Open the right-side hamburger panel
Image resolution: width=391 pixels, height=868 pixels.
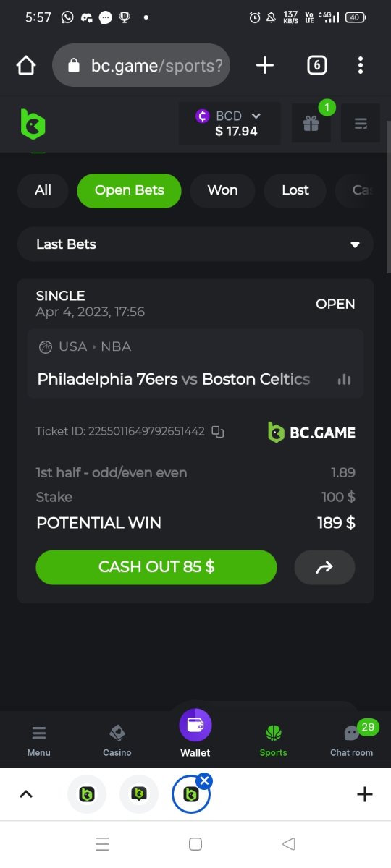click(x=361, y=124)
